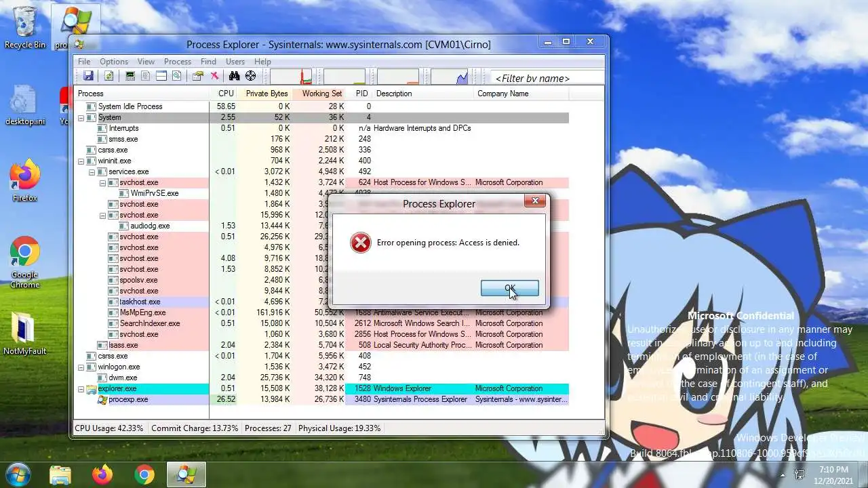Open Properties using the toolbar icon
The width and height of the screenshot is (868, 488).
[x=198, y=76]
